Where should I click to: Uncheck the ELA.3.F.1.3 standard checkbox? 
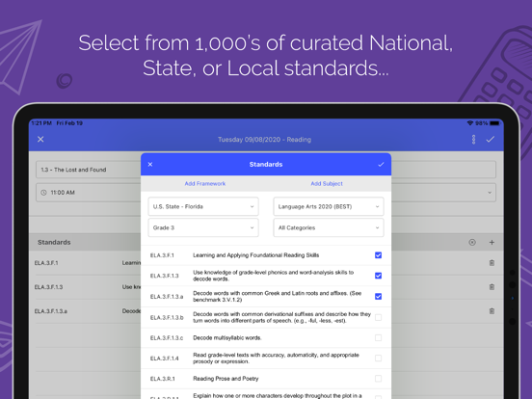tap(379, 276)
